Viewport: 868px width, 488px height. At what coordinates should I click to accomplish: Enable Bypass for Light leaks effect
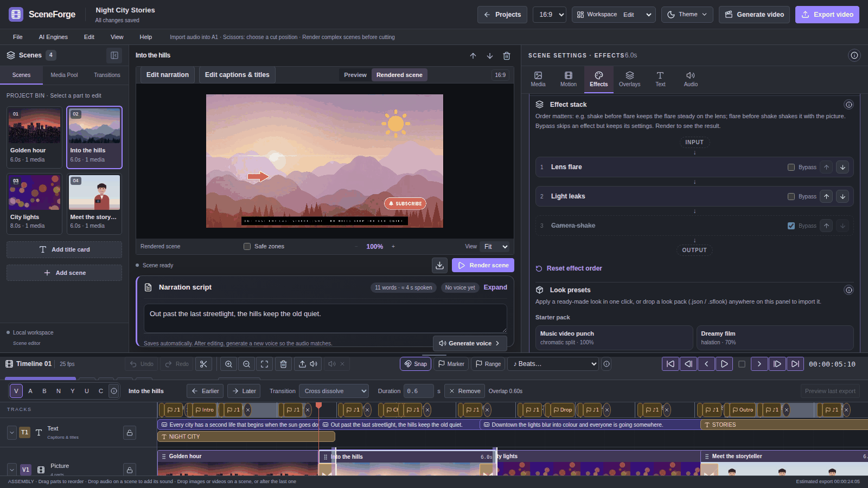tap(791, 196)
